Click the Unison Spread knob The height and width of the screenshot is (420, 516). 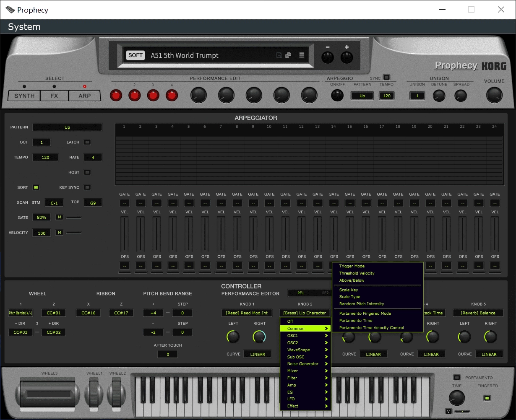click(461, 96)
